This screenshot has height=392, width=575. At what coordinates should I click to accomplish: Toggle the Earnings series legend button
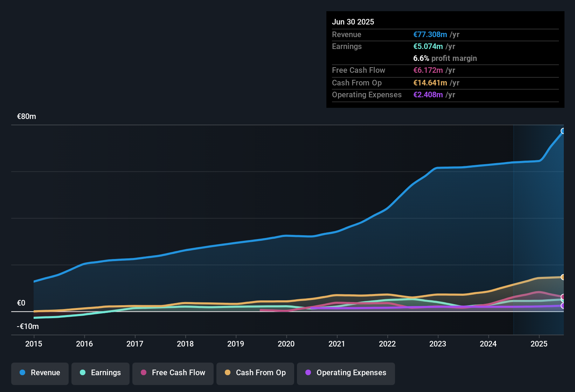click(101, 373)
